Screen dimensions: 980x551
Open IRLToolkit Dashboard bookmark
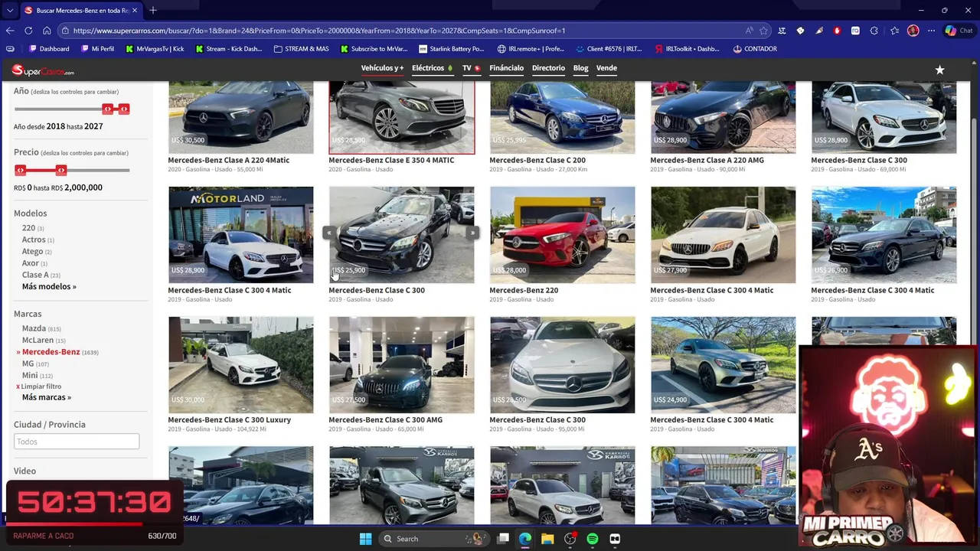[x=687, y=49]
